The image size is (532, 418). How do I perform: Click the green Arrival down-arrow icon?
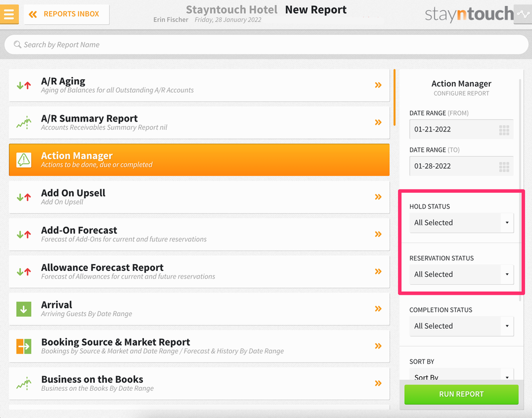pyautogui.click(x=24, y=309)
